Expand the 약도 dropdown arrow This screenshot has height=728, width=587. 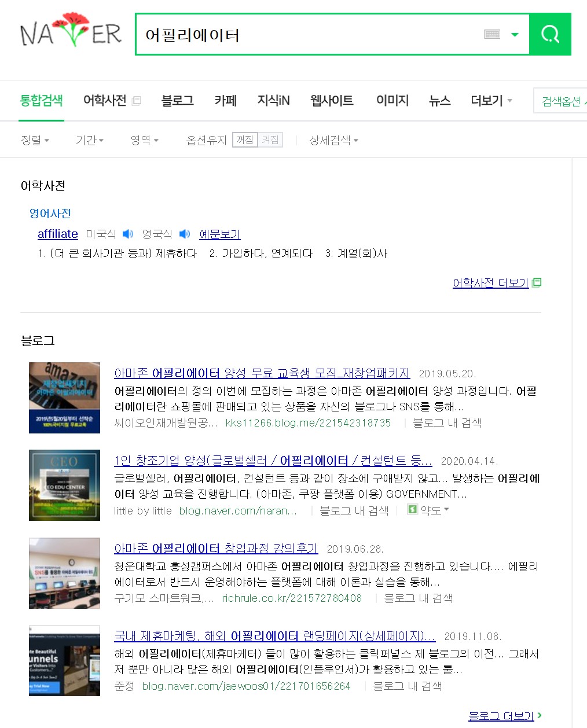coord(446,510)
